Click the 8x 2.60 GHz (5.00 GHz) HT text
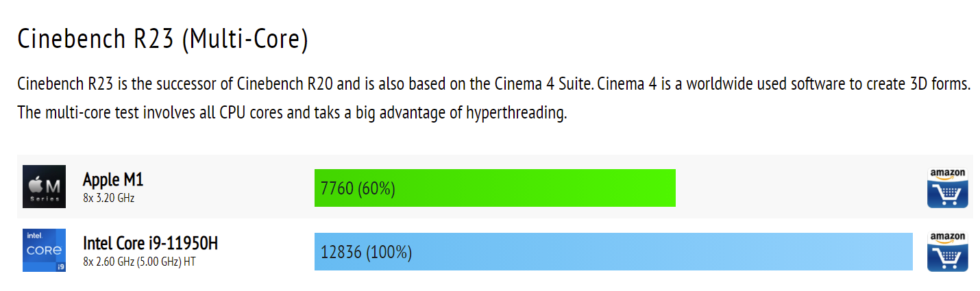Screen dimensions: 980x291 (x=139, y=262)
